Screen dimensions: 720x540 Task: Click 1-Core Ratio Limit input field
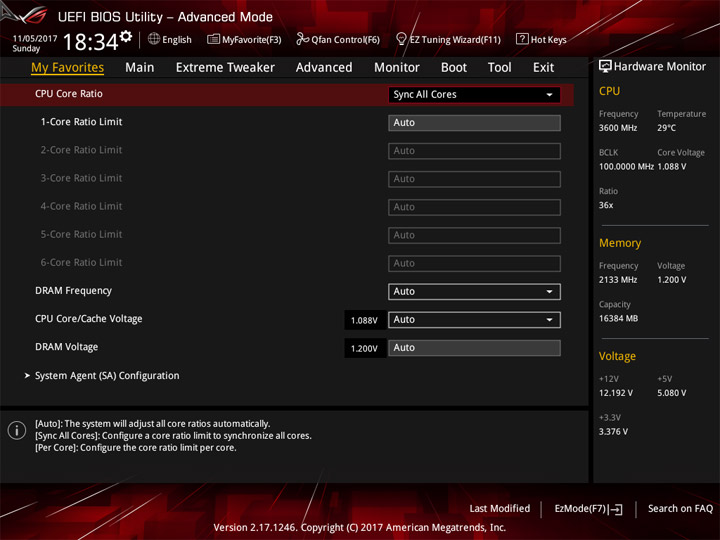tap(474, 123)
